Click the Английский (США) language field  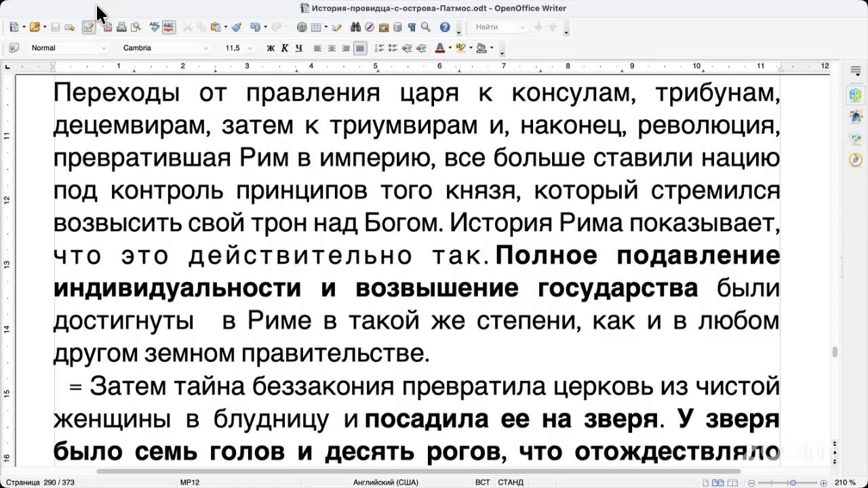pyautogui.click(x=385, y=483)
